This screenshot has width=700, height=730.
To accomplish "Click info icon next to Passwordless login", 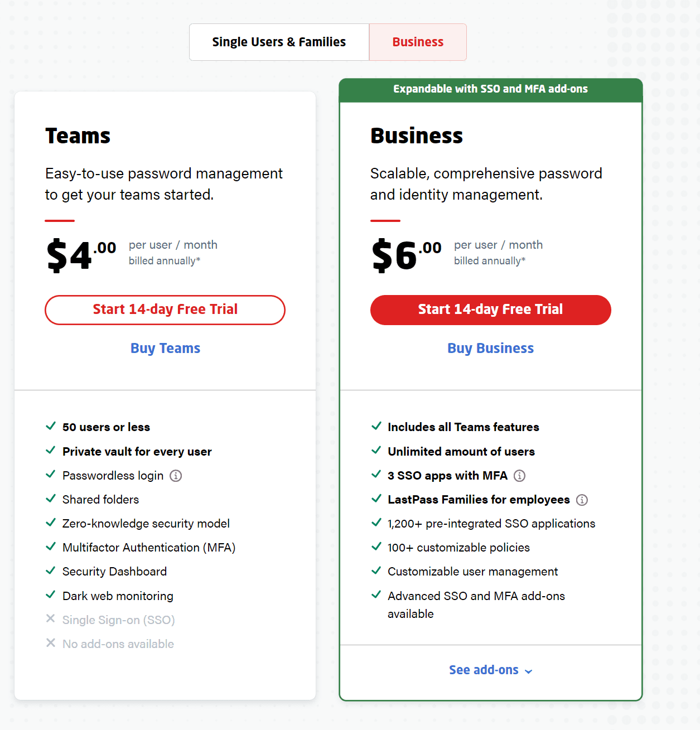I will click(x=176, y=476).
